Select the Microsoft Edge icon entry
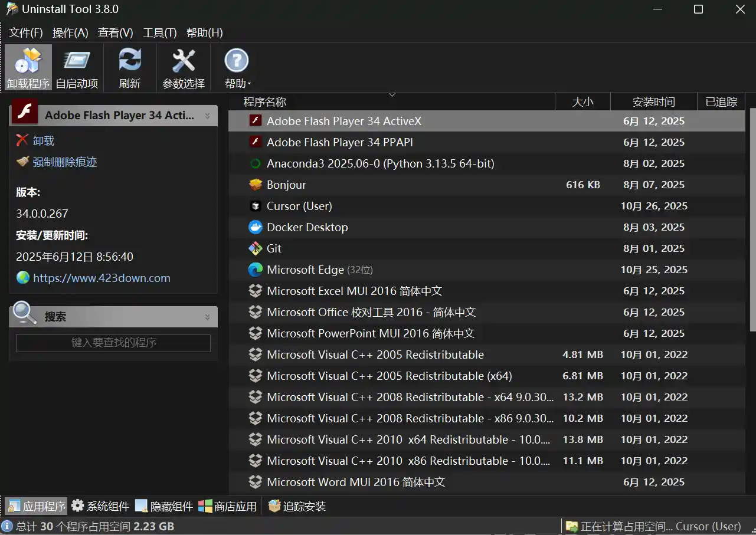 click(x=255, y=270)
